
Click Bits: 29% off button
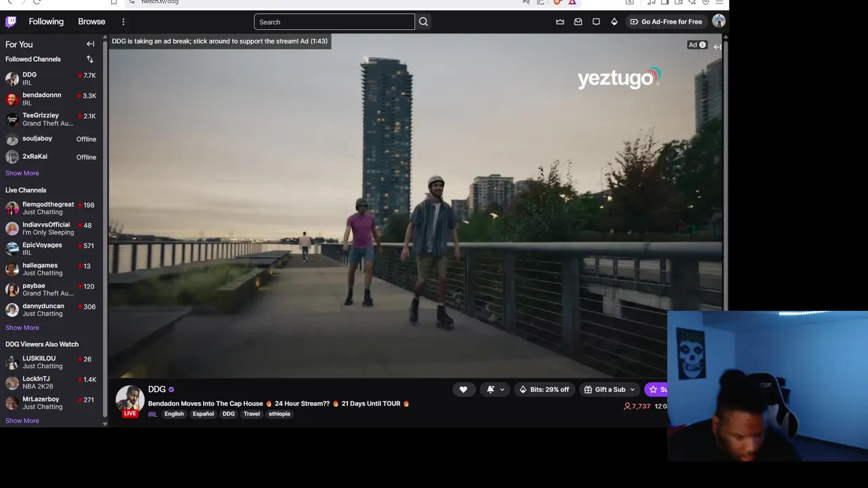tap(544, 389)
